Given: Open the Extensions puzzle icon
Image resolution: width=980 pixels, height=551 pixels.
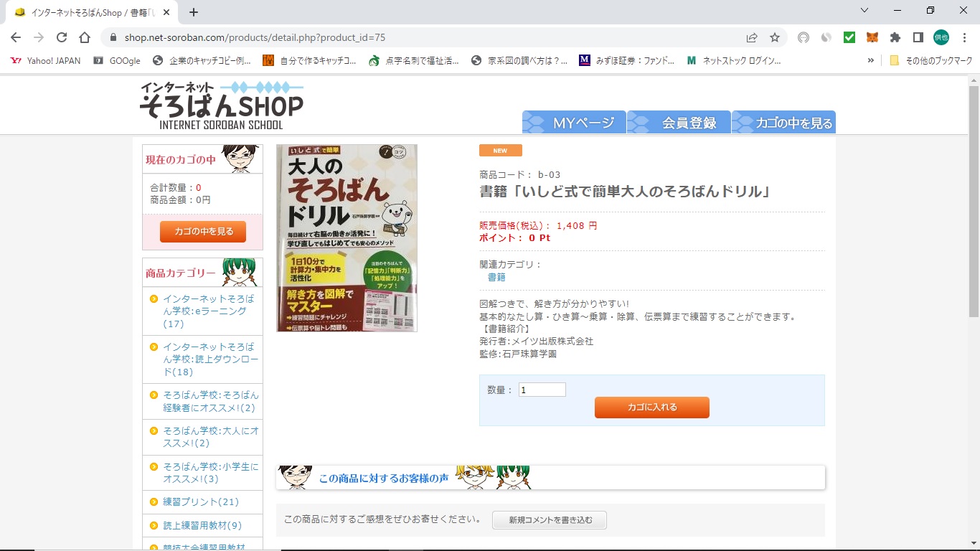Looking at the screenshot, I should [x=895, y=37].
